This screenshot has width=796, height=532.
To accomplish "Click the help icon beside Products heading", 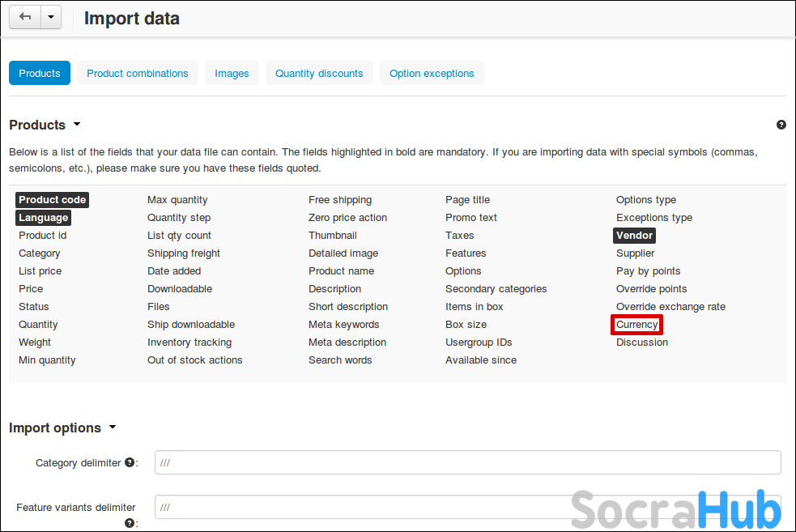I will pos(781,125).
